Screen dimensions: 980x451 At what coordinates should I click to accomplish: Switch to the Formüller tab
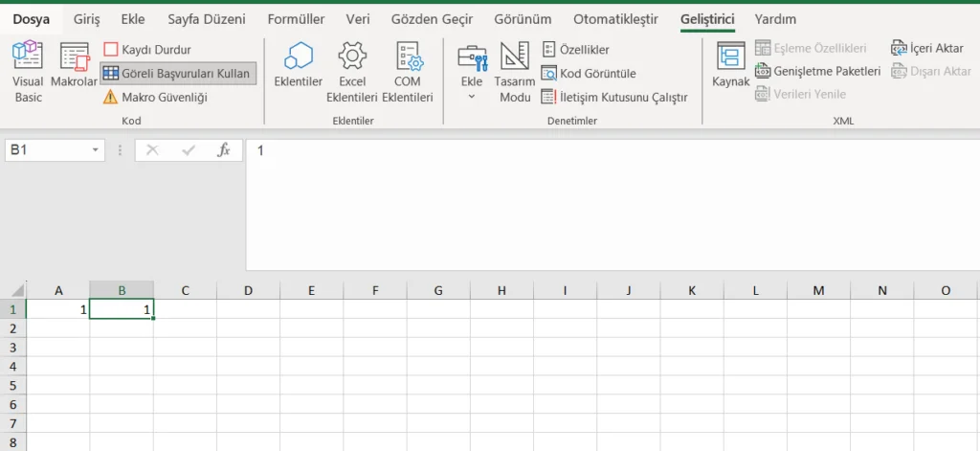point(297,19)
